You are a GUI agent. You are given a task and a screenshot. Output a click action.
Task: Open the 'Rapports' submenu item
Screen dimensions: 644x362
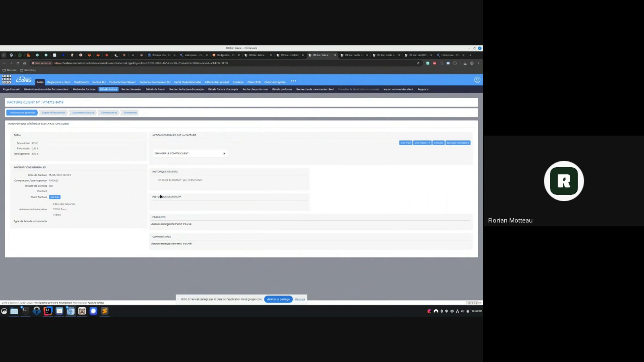pos(423,89)
